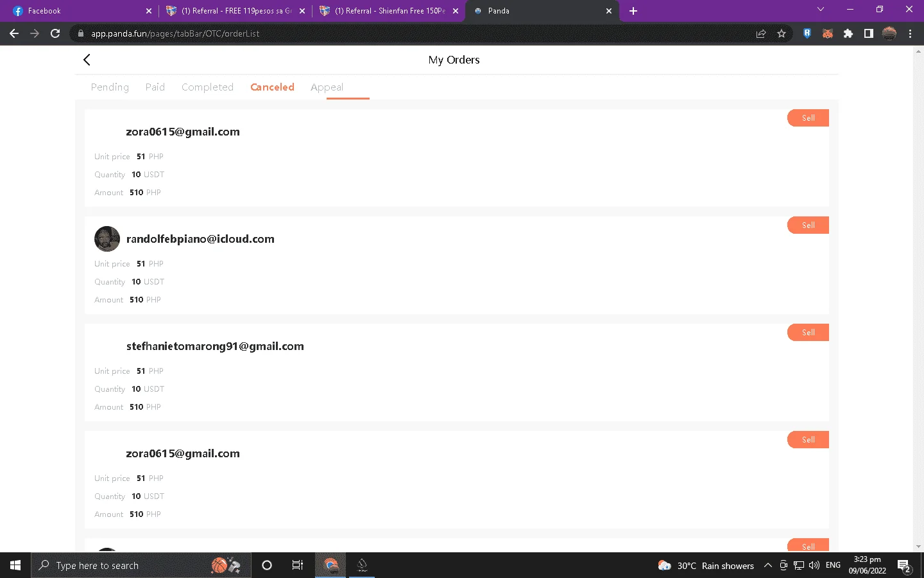Click Sell badge on randolfebpiano order

808,225
